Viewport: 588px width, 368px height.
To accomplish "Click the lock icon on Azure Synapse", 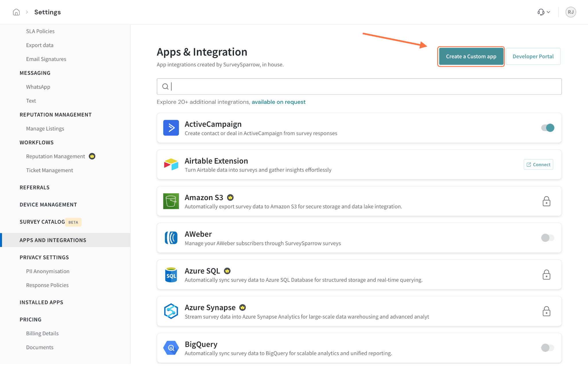I will 546,311.
